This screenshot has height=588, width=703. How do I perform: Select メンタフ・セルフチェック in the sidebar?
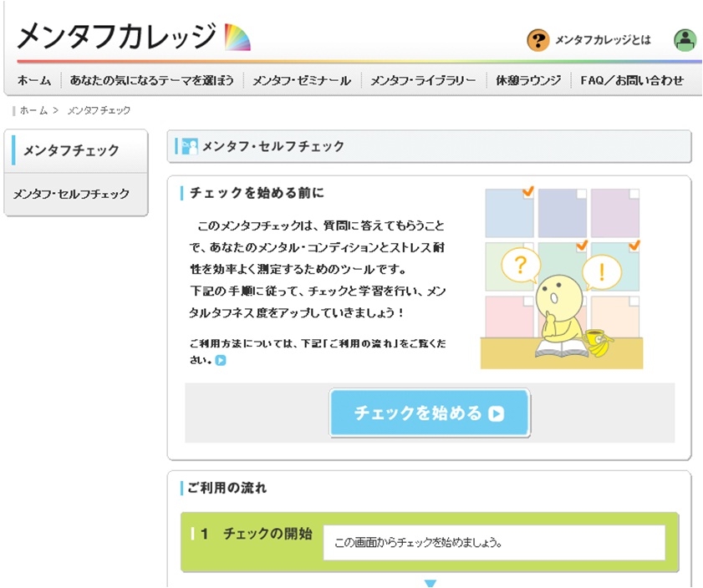71,194
